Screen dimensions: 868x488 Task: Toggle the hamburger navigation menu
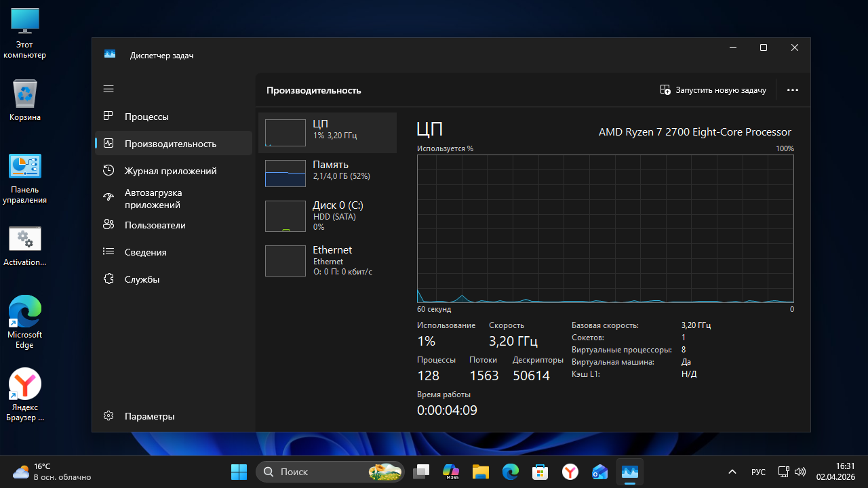pyautogui.click(x=108, y=89)
